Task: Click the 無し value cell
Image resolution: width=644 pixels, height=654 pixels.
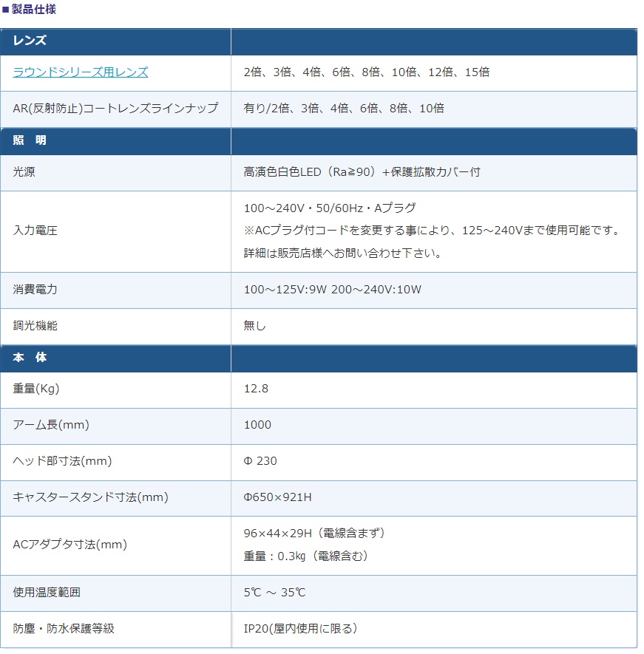Action: 254,325
